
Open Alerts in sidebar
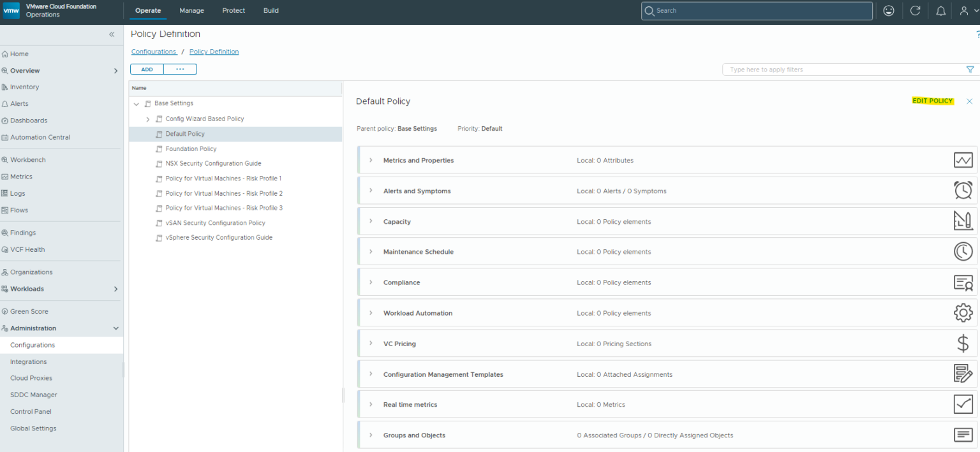(x=19, y=104)
